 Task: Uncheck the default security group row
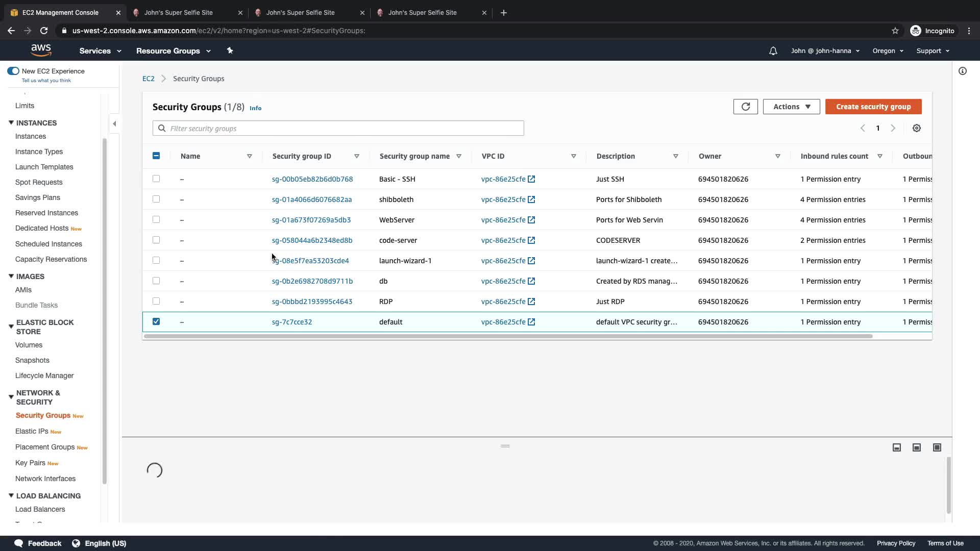156,322
